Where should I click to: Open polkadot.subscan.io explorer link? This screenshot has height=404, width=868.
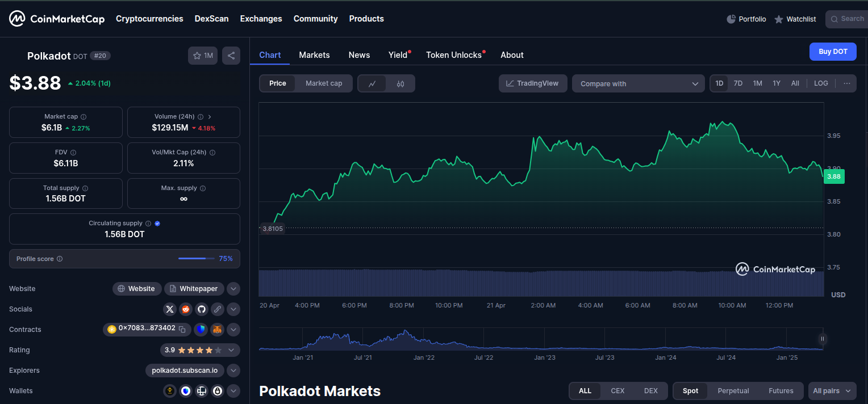(185, 371)
